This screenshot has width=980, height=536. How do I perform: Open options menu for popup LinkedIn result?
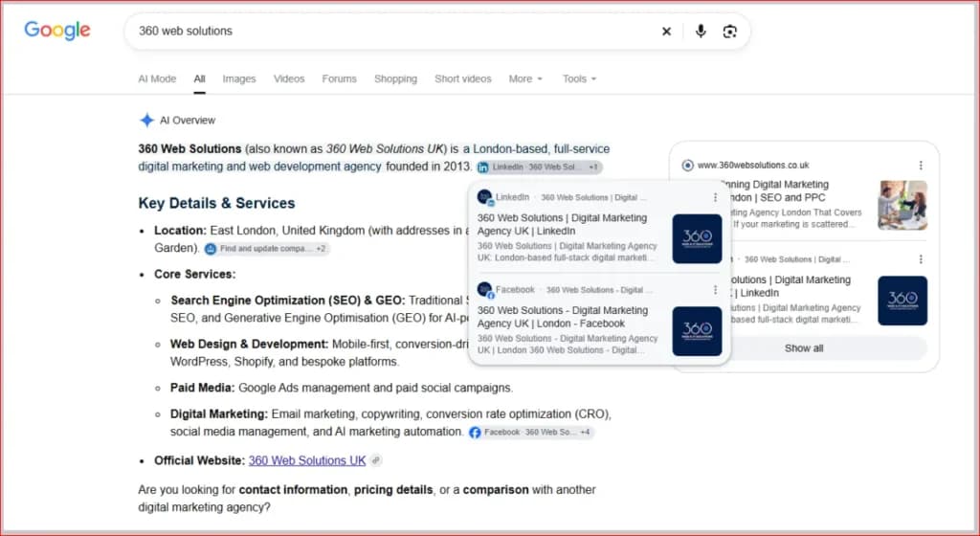click(715, 197)
